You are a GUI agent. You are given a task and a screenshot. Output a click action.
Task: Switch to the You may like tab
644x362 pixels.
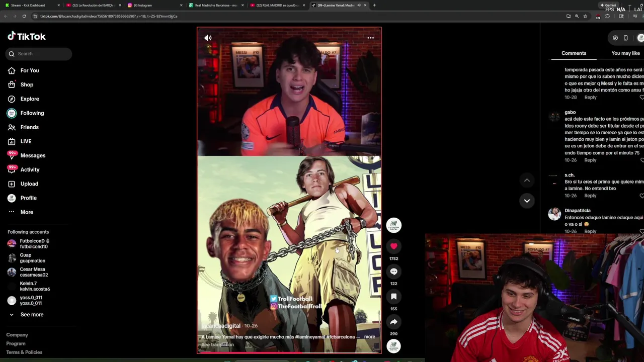tap(625, 53)
